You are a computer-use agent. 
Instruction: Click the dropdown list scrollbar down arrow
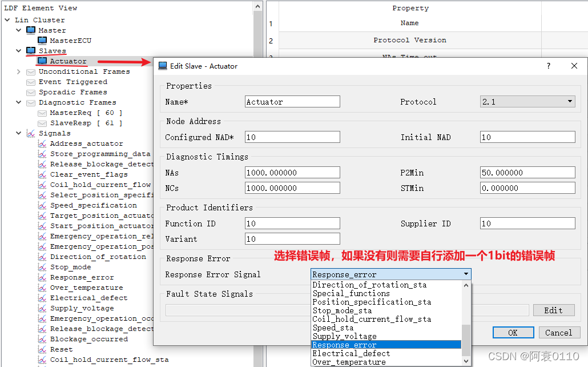466,361
